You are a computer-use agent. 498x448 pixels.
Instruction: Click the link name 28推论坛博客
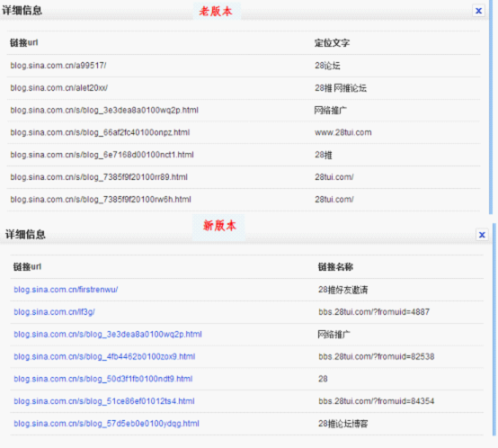(343, 424)
